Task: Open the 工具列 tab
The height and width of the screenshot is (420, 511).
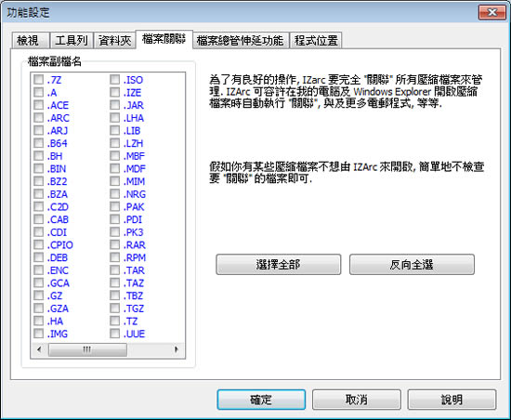Action: point(72,40)
